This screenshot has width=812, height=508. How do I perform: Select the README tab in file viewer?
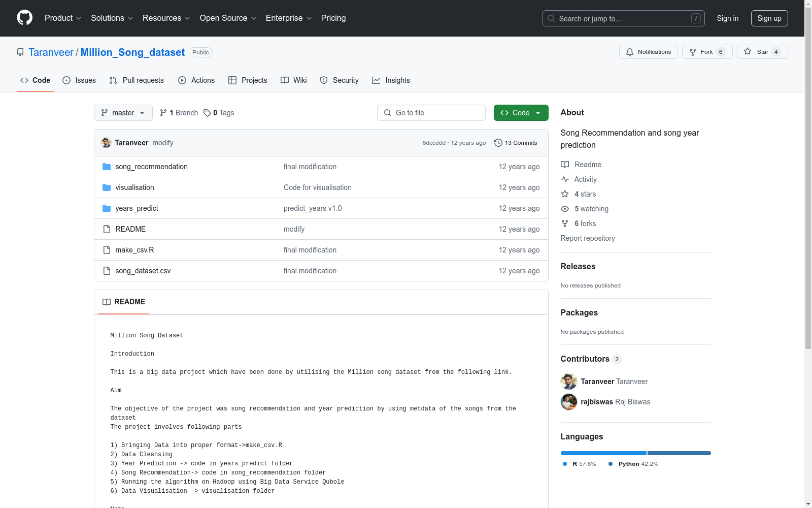124,302
